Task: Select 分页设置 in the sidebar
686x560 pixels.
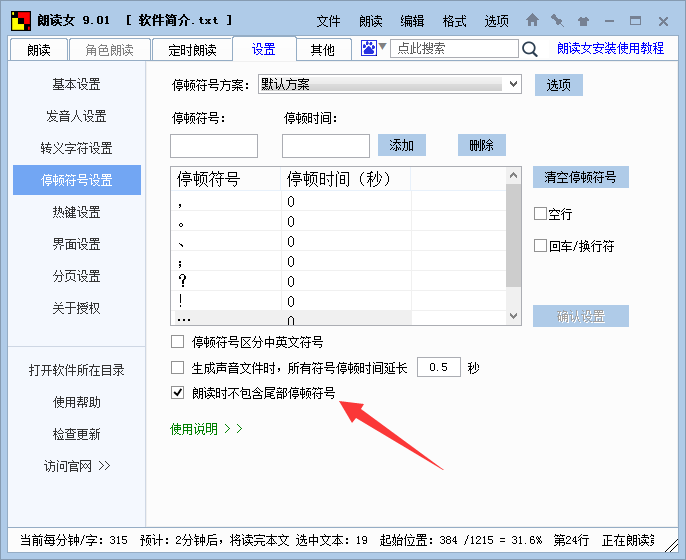Action: coord(77,276)
